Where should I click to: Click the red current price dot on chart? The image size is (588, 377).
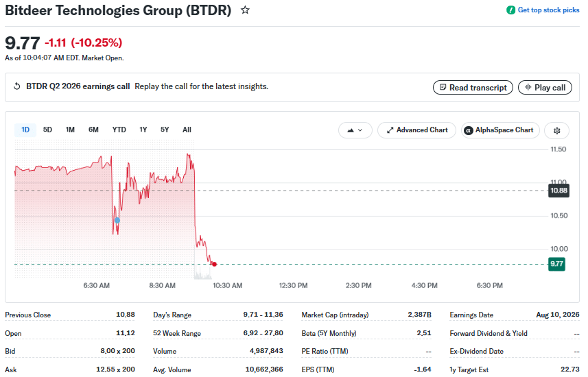214,264
